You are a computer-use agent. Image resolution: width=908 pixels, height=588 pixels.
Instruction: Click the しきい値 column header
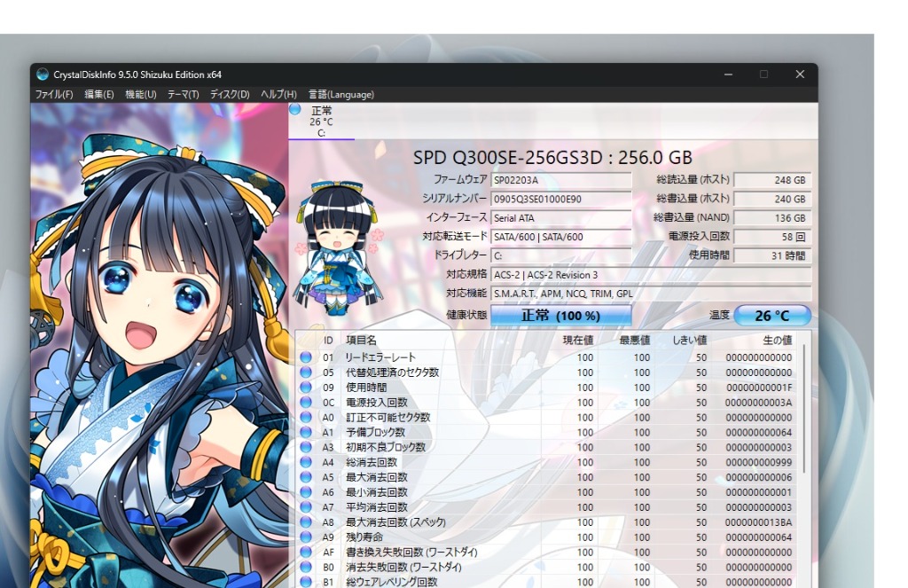click(689, 340)
